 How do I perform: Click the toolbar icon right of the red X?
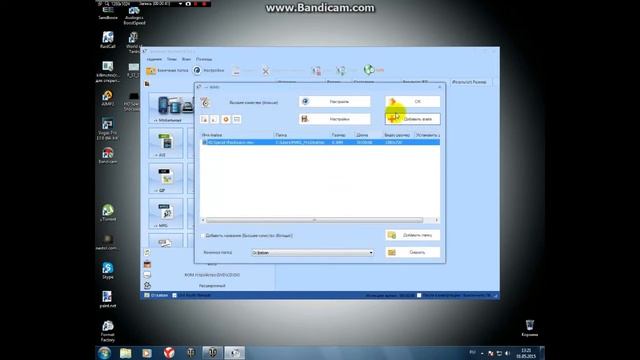click(x=317, y=71)
